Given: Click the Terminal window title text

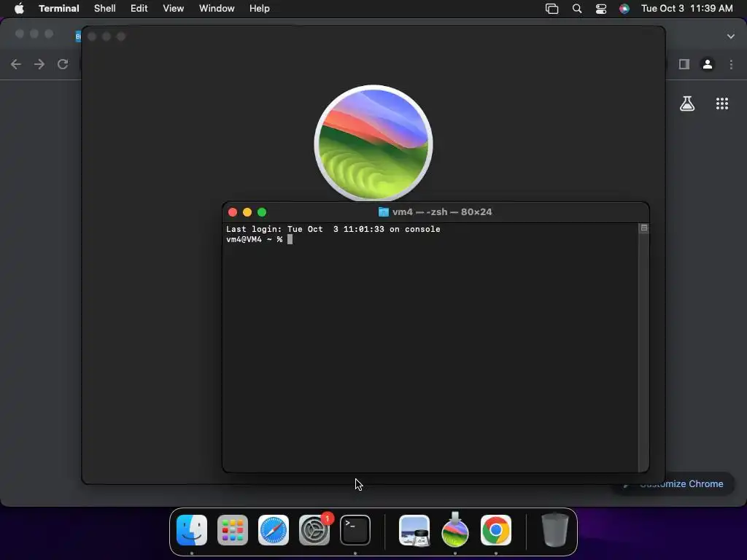Looking at the screenshot, I should [442, 212].
